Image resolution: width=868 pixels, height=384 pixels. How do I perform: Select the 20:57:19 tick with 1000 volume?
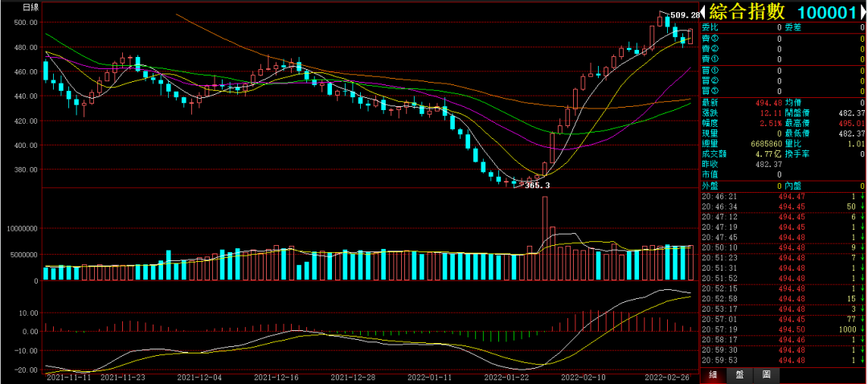783,329
